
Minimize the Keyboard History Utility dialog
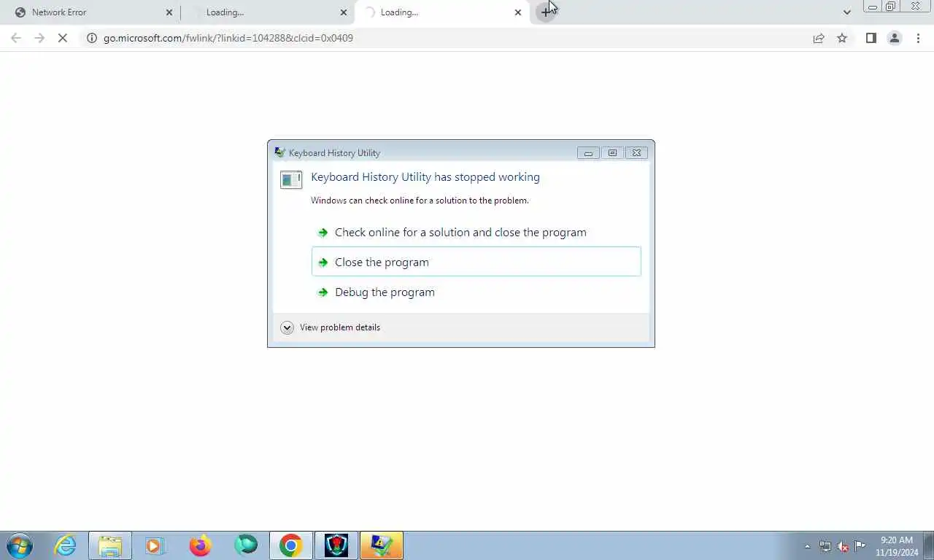coord(588,152)
